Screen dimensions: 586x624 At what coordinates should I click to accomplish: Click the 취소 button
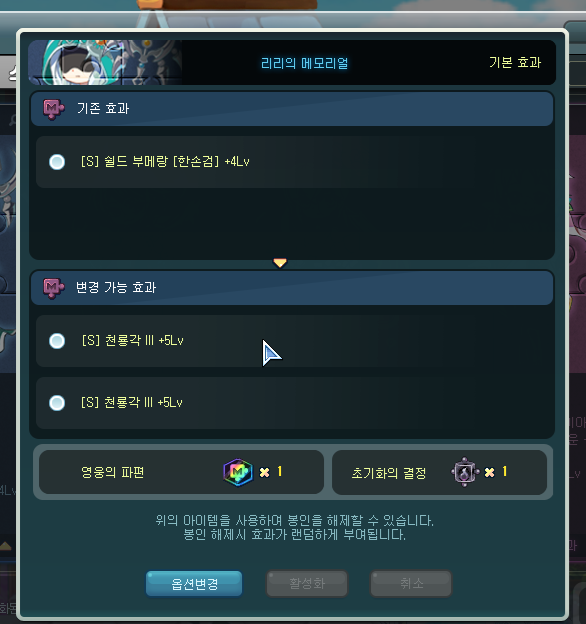pyautogui.click(x=411, y=584)
